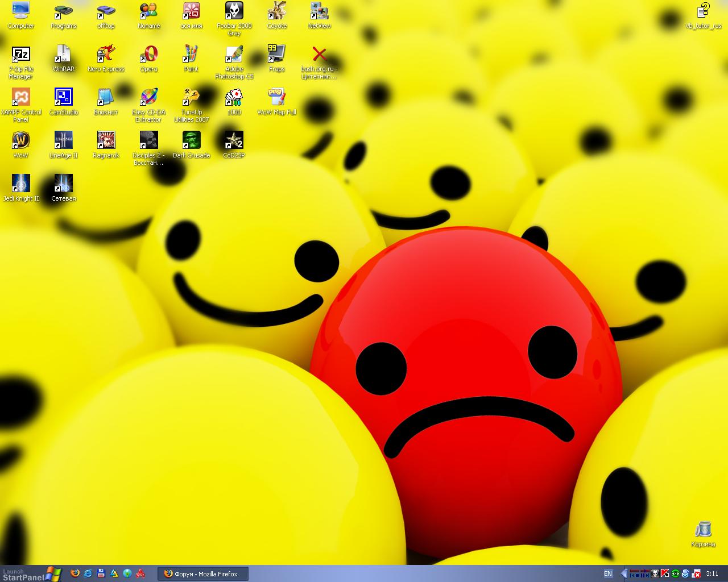
Task: Launch Jedi Knight II shortcut
Action: coord(21,189)
